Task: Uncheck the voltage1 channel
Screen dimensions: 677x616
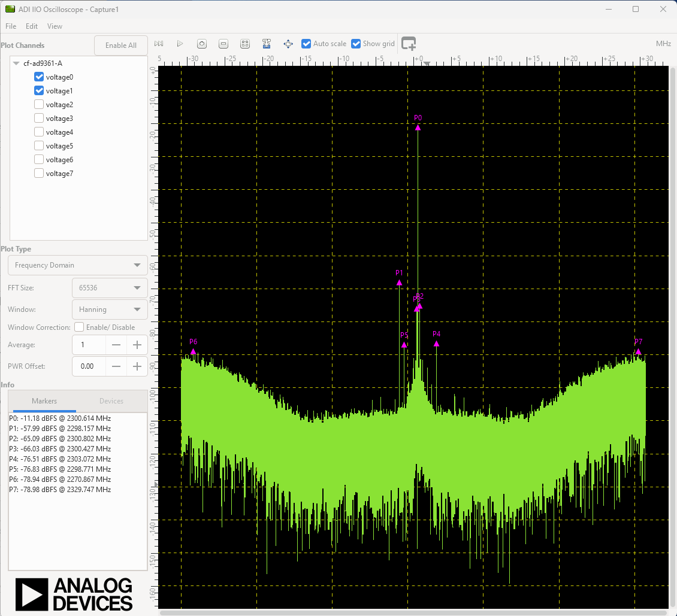Action: tap(39, 90)
